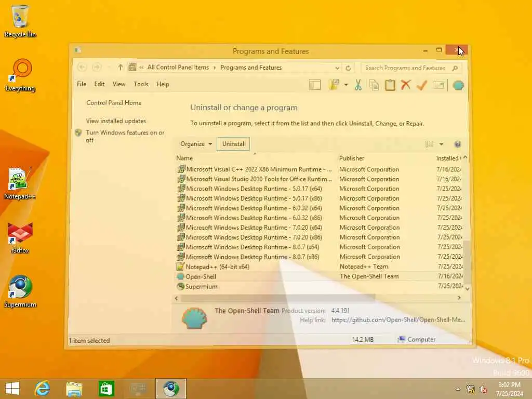Image resolution: width=532 pixels, height=399 pixels.
Task: Open the Windows Store taskbar icon
Action: [x=106, y=389]
